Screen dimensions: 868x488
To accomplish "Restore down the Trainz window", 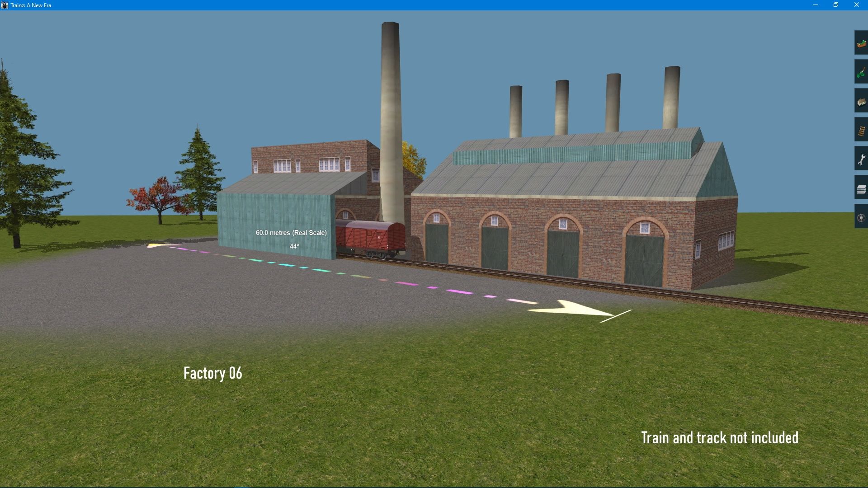I will (836, 5).
